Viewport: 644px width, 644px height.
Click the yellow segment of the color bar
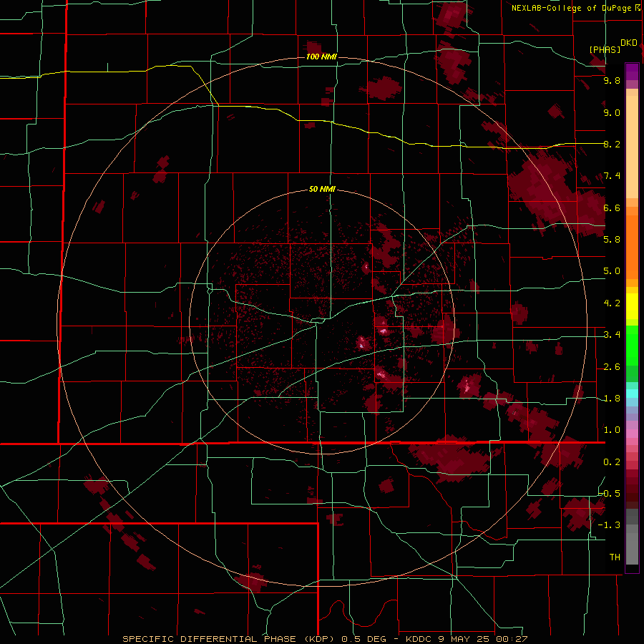click(x=632, y=306)
